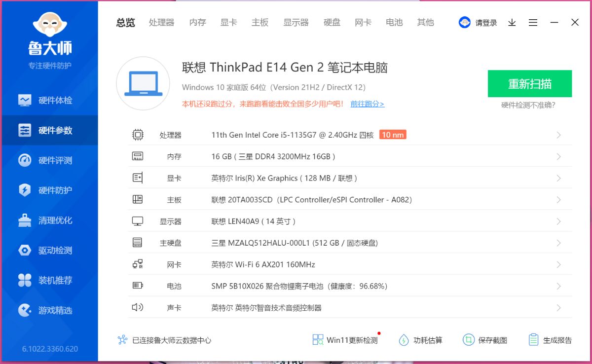Viewport: 592px width, 364px height.
Task: Select 硬件参数 in the sidebar
Action: click(49, 130)
